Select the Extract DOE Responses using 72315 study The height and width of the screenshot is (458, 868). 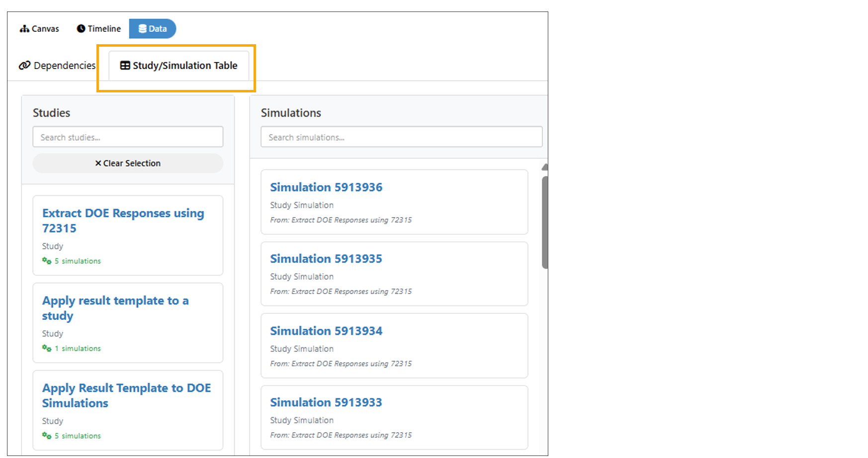(123, 221)
